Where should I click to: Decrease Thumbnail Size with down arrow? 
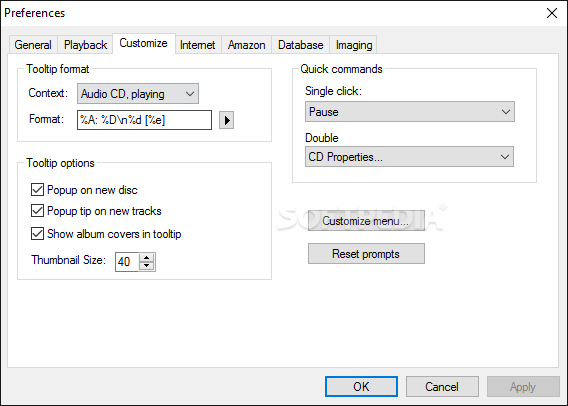coord(146,265)
